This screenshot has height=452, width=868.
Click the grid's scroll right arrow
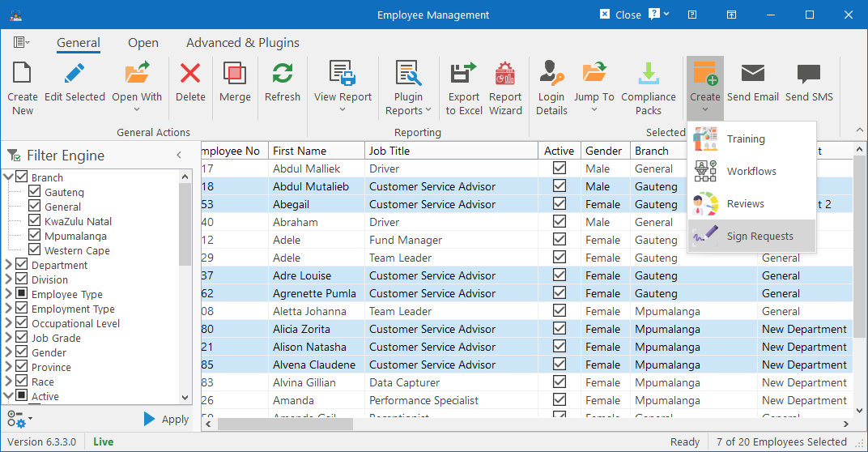coord(846,424)
